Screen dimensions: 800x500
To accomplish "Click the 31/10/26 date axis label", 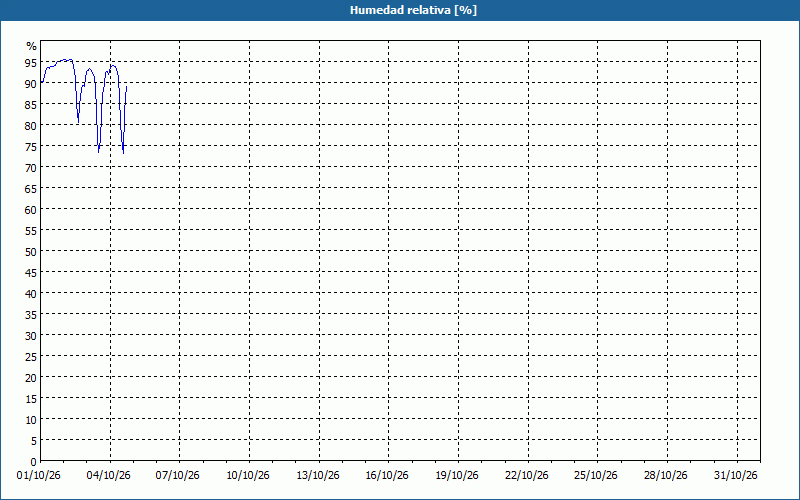I will tap(736, 476).
